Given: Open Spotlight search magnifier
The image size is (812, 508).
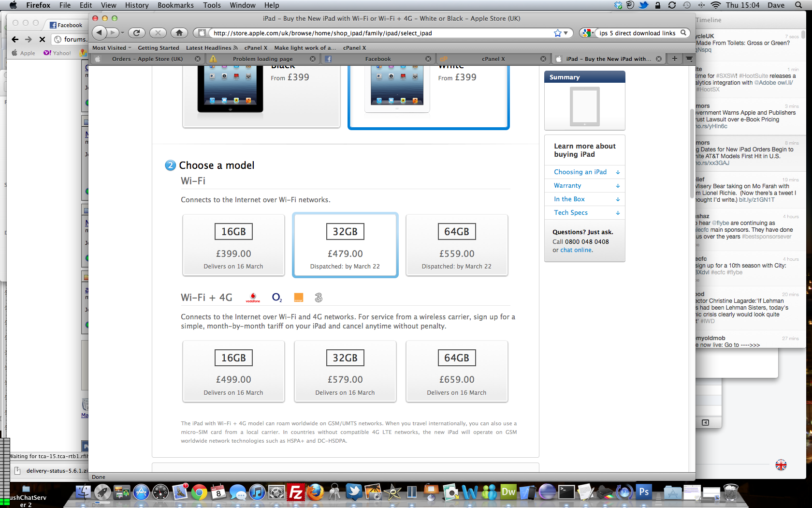Looking at the screenshot, I should coord(798,5).
